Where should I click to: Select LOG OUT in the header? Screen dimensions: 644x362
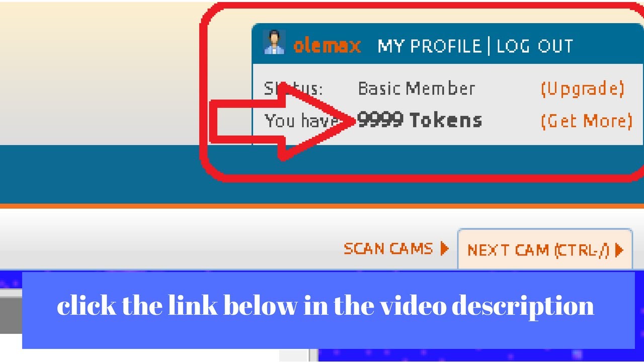pos(535,46)
